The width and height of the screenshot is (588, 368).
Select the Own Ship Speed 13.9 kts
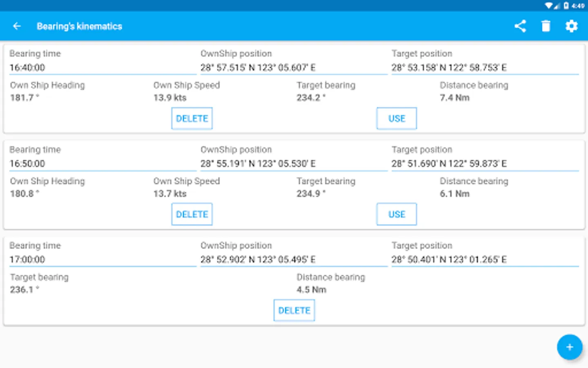tap(170, 98)
